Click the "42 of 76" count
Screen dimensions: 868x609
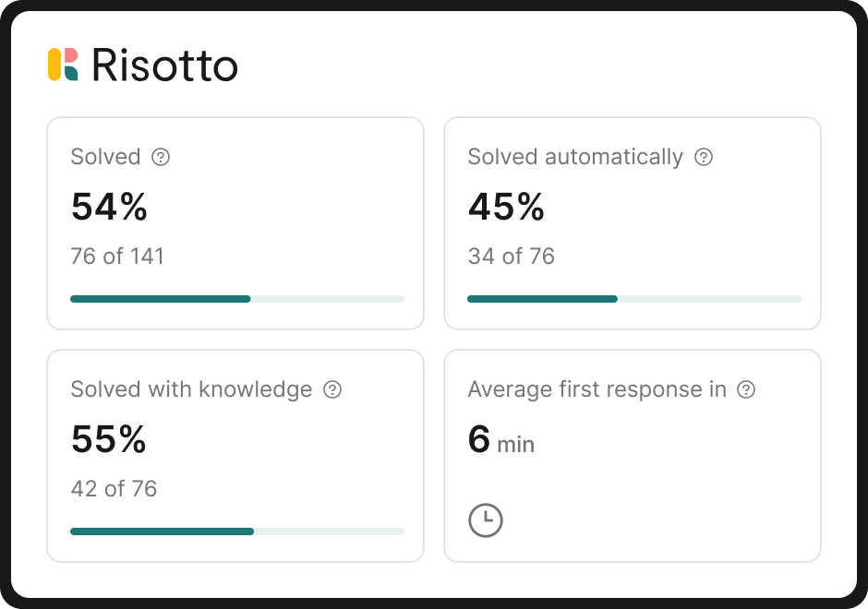tap(114, 488)
